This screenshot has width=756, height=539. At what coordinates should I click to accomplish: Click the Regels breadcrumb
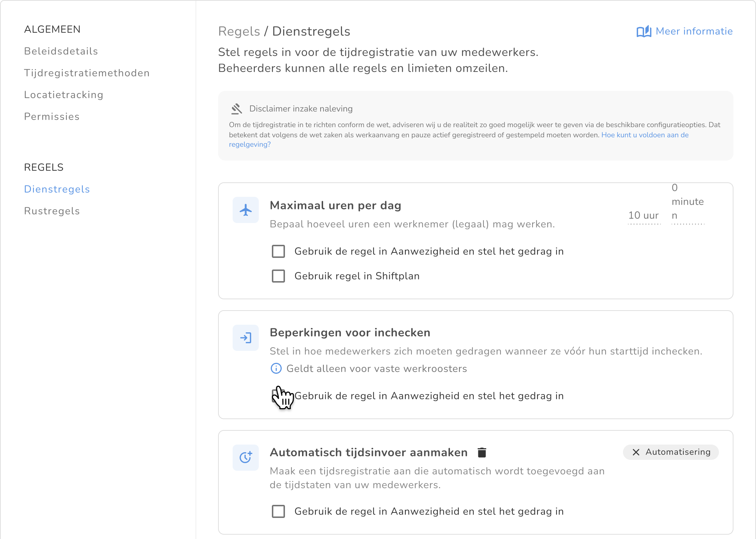pos(239,32)
